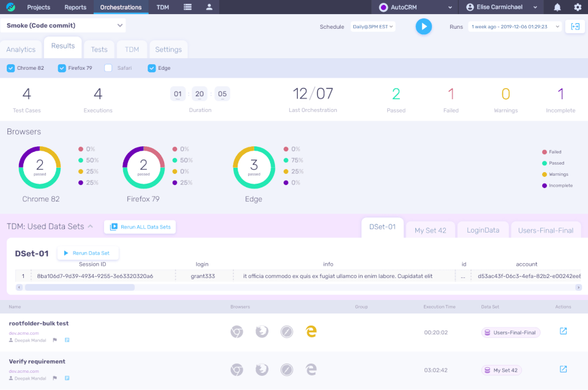588x390 pixels.
Task: Open dev.acme.com link under rootfolder-bulk test
Action: click(24, 333)
